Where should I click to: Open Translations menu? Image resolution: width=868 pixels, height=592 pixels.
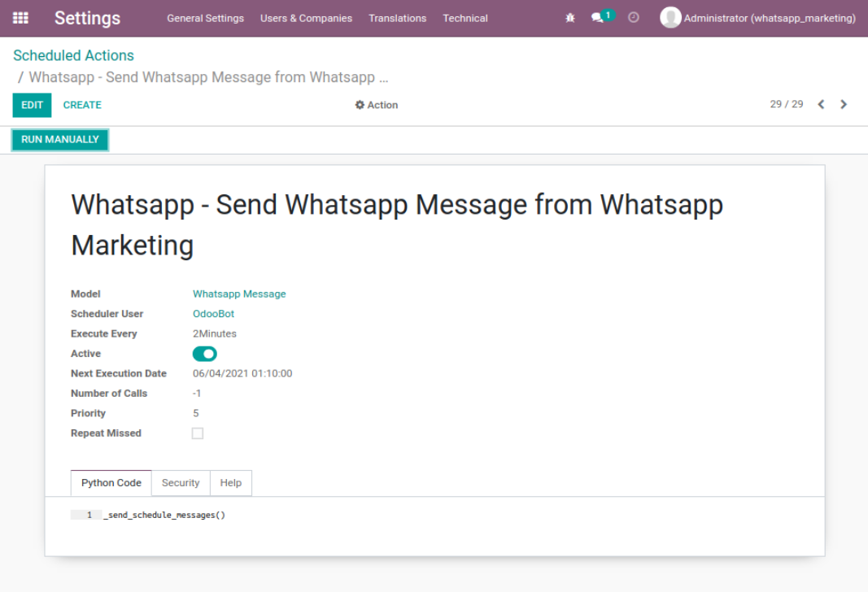click(x=398, y=18)
